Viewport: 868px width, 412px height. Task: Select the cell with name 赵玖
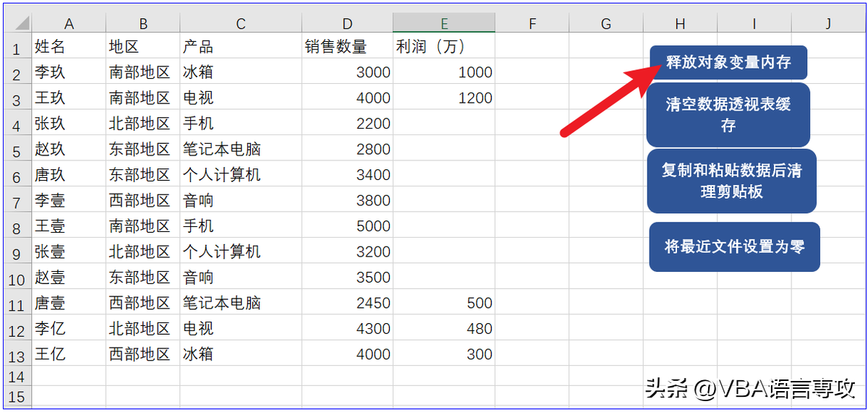pos(69,149)
